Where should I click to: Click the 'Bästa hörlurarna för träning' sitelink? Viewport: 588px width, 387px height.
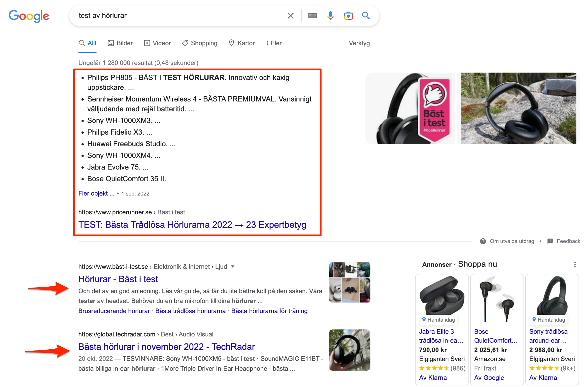pos(269,311)
